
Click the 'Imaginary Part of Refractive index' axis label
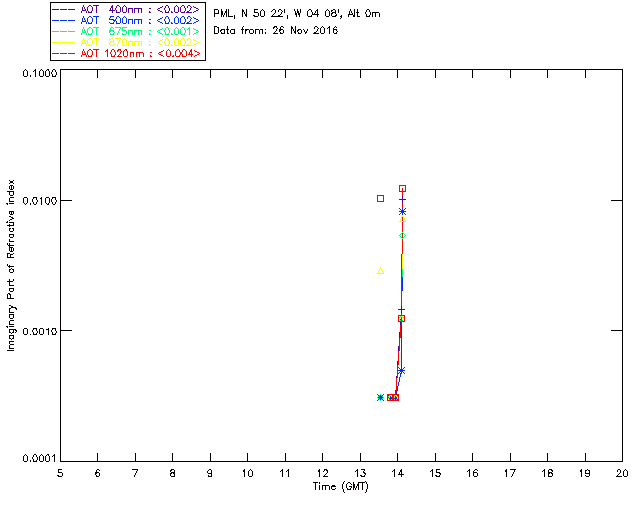(x=11, y=265)
